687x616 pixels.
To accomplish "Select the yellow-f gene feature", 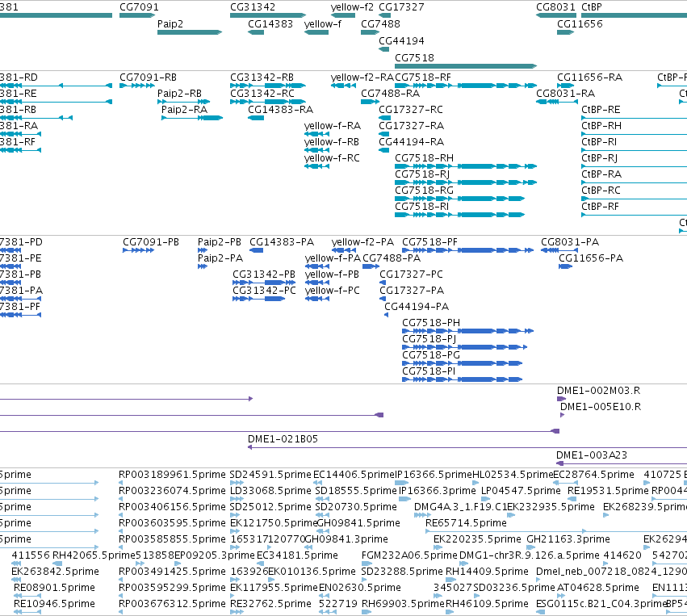I will 316,32.
